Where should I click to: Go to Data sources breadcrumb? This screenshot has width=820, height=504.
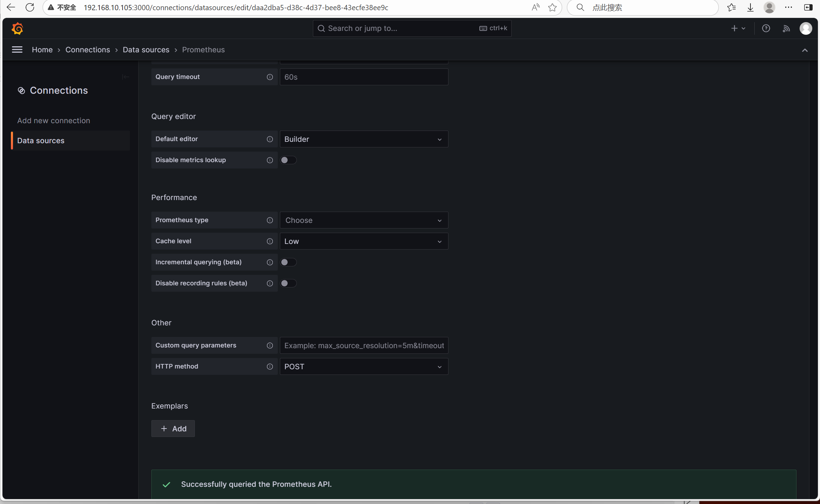tap(146, 50)
